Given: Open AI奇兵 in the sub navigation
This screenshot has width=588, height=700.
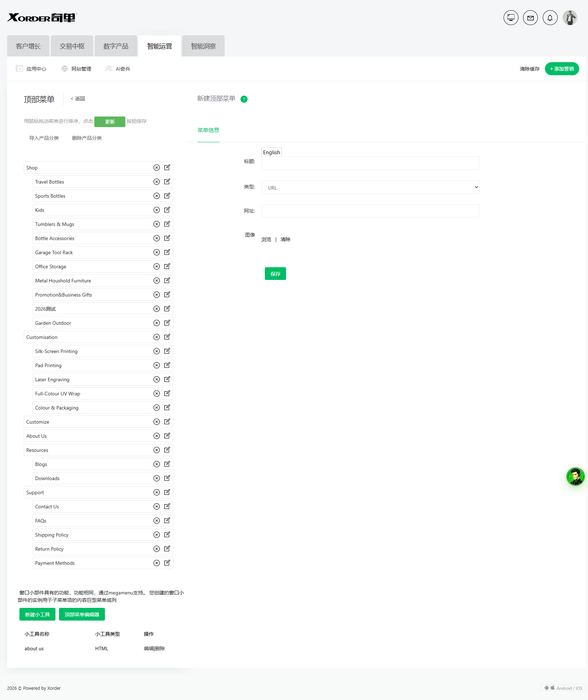Looking at the screenshot, I should (x=118, y=69).
